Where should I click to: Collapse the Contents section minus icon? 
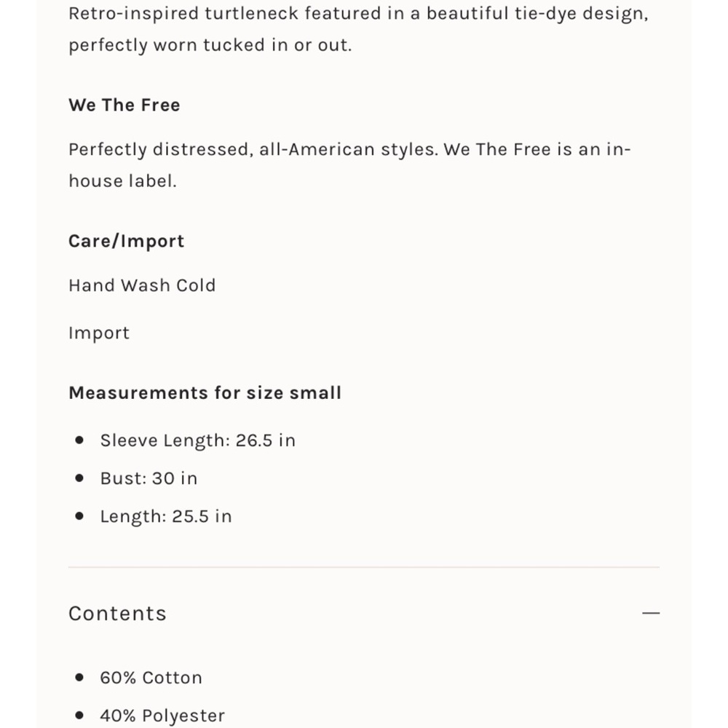point(650,613)
